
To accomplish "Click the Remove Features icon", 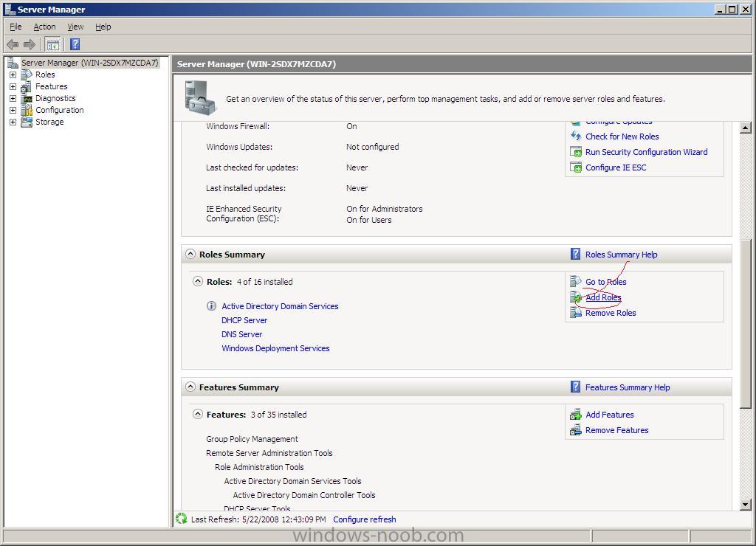I will (x=576, y=430).
